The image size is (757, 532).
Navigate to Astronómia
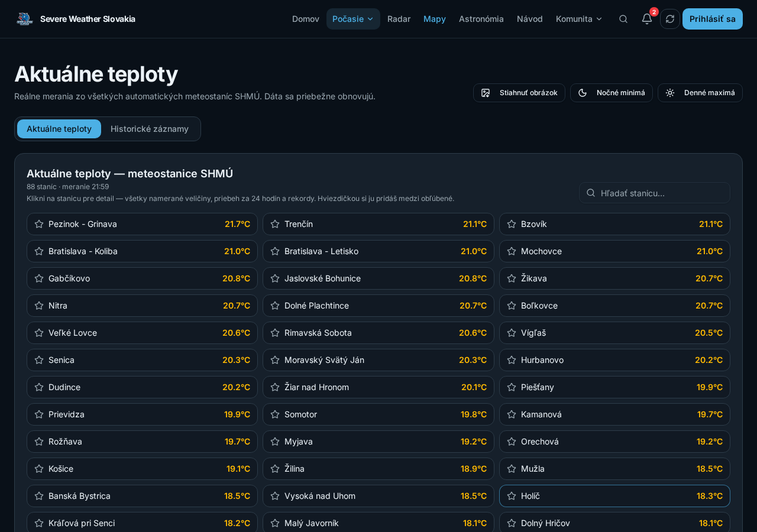tap(481, 19)
